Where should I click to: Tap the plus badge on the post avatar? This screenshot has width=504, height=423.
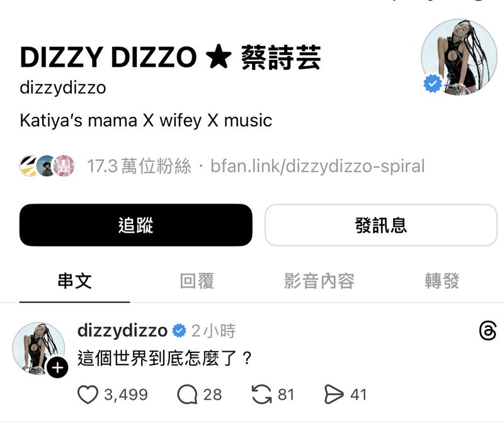tap(57, 368)
